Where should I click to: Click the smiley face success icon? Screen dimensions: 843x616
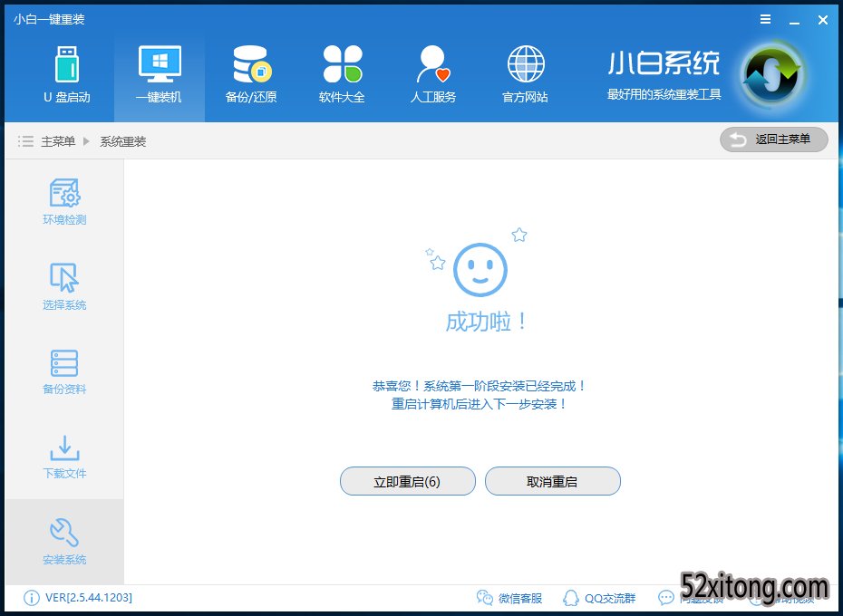[480, 269]
